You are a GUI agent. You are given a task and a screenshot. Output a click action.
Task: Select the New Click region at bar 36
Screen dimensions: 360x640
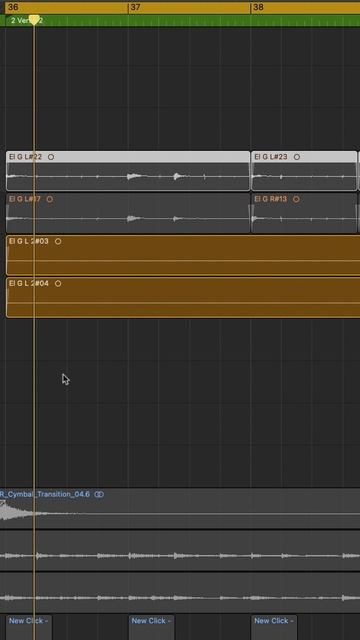click(29, 628)
